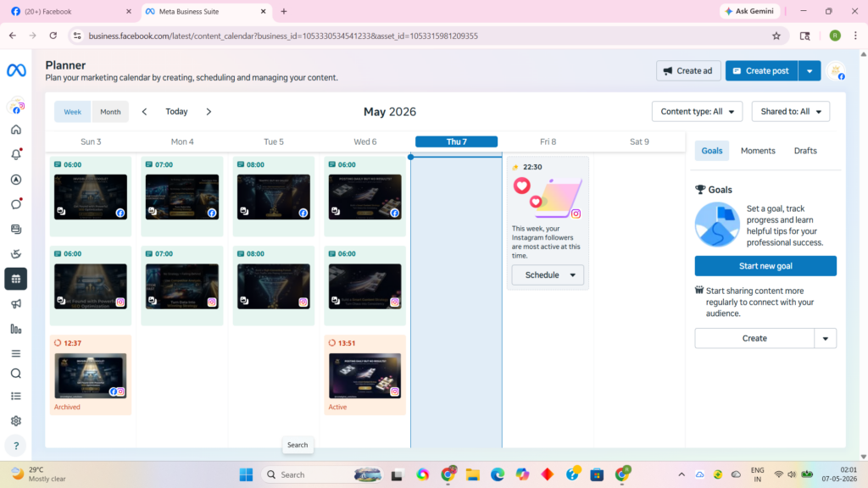Switch to the Drafts tab
Image resolution: width=868 pixels, height=488 pixels.
(805, 151)
